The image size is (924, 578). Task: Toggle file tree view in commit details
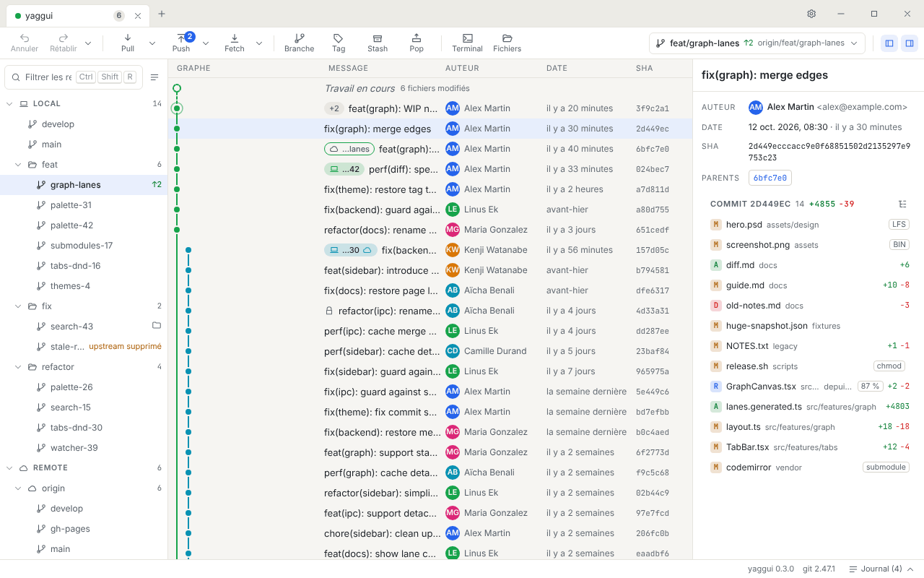click(902, 204)
